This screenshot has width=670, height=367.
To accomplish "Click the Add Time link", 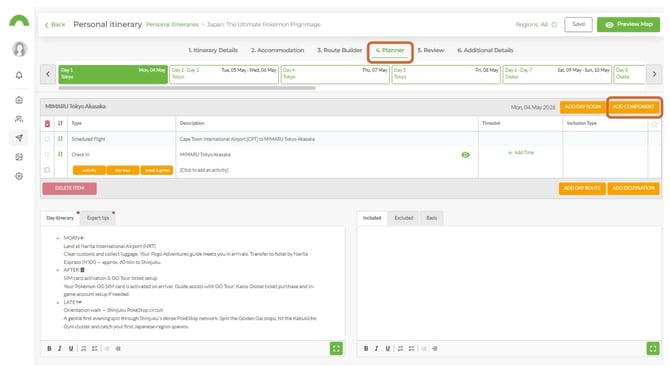I will coord(521,153).
